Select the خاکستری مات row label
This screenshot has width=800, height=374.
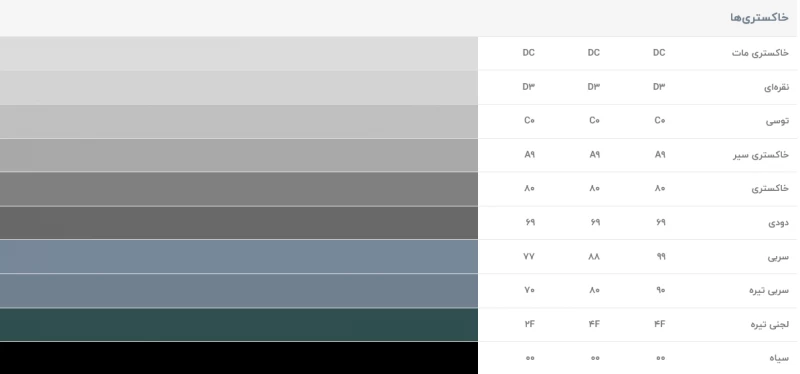[x=760, y=53]
